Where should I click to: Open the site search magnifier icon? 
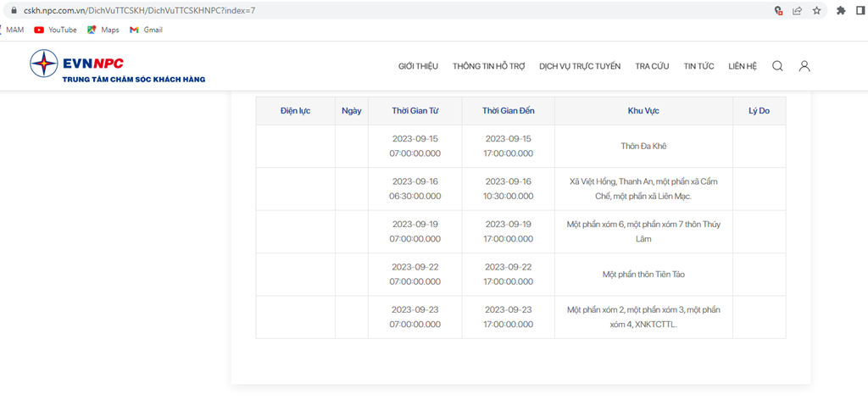pyautogui.click(x=777, y=66)
